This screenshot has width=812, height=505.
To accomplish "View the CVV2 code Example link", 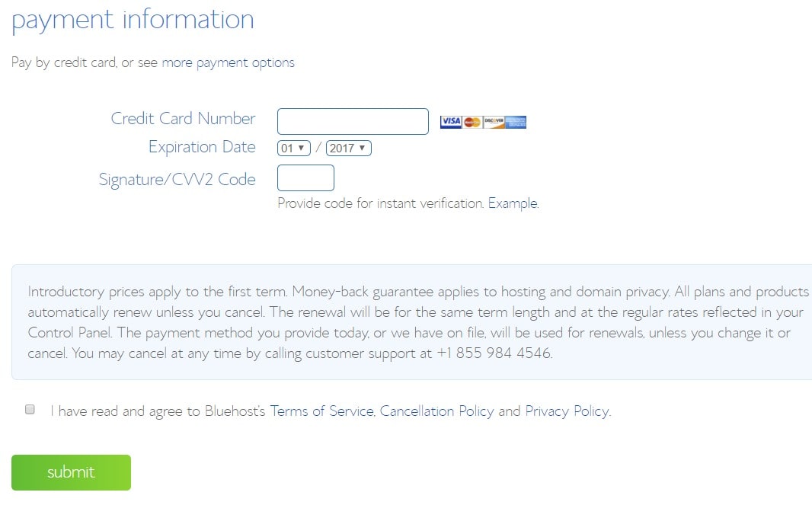I will 513,203.
